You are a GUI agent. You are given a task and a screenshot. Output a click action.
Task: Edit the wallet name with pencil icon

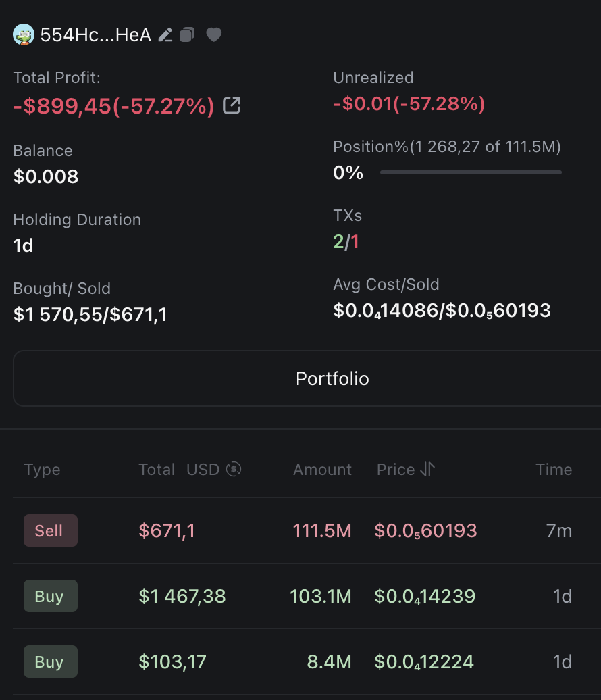(x=165, y=34)
